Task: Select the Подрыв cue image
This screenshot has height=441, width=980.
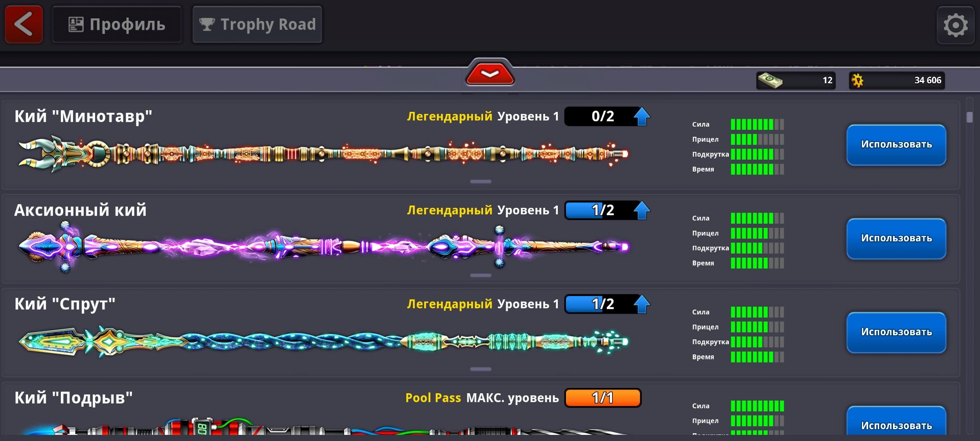Action: click(x=323, y=426)
